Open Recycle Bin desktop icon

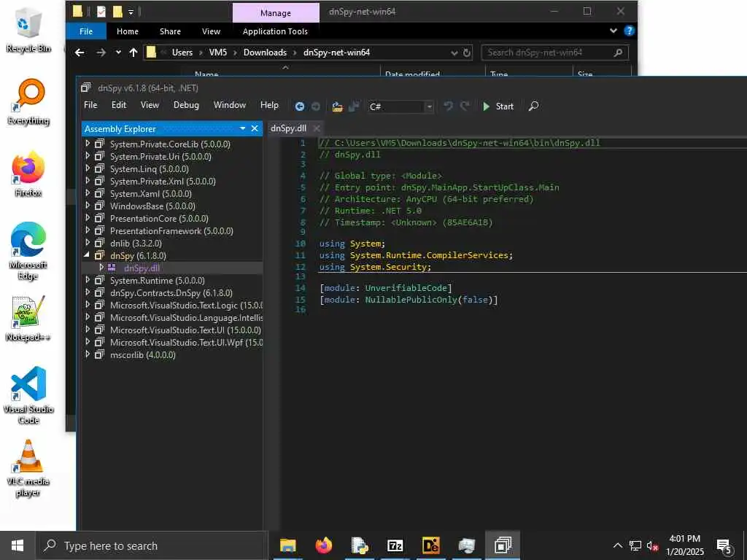pyautogui.click(x=28, y=31)
